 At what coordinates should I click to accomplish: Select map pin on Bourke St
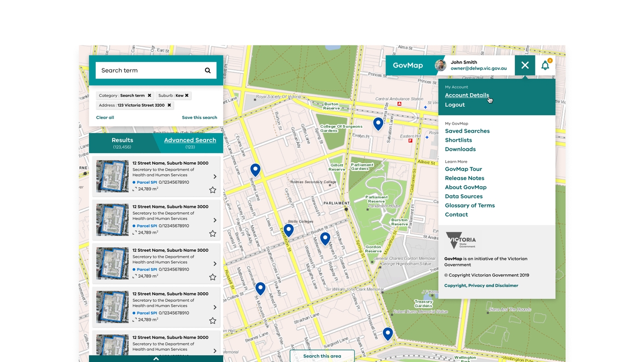coord(325,239)
